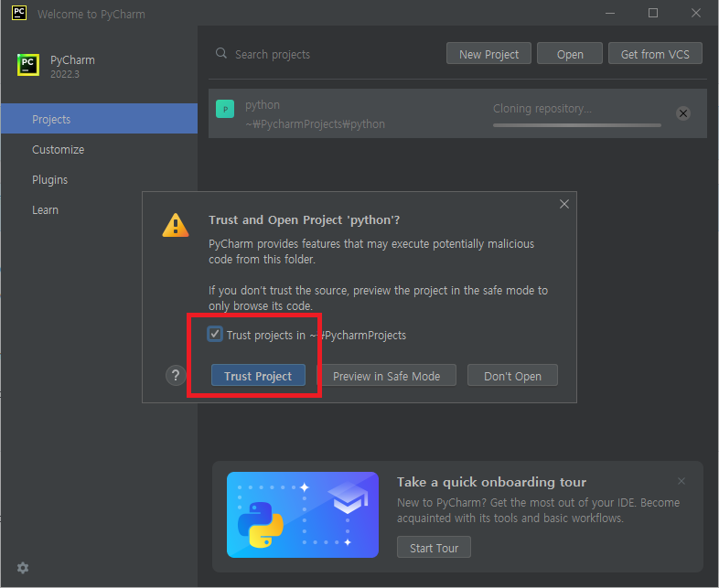Image resolution: width=719 pixels, height=588 pixels.
Task: Click the PyCharm logo in title bar
Action: tap(19, 13)
